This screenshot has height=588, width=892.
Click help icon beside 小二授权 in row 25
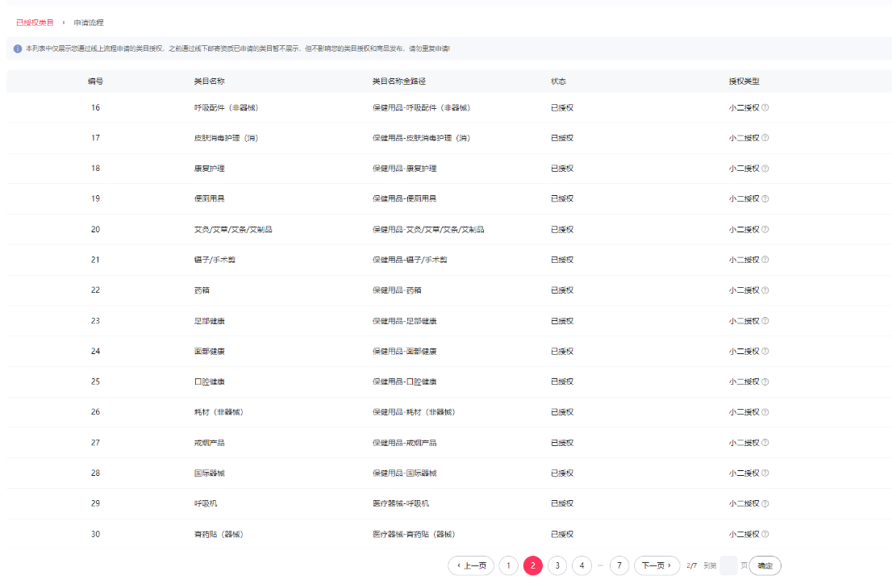765,382
